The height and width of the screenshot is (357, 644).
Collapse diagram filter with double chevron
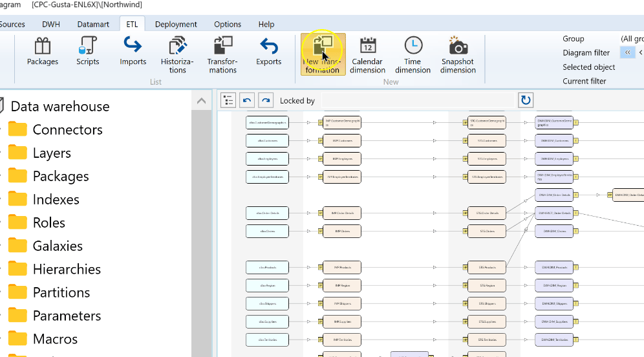click(628, 52)
